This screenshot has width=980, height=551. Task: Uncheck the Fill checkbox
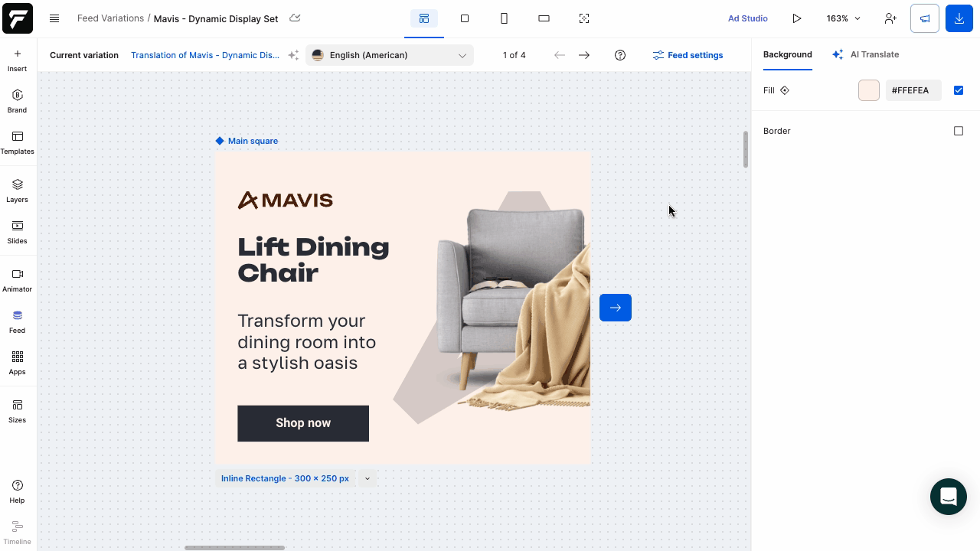click(959, 90)
